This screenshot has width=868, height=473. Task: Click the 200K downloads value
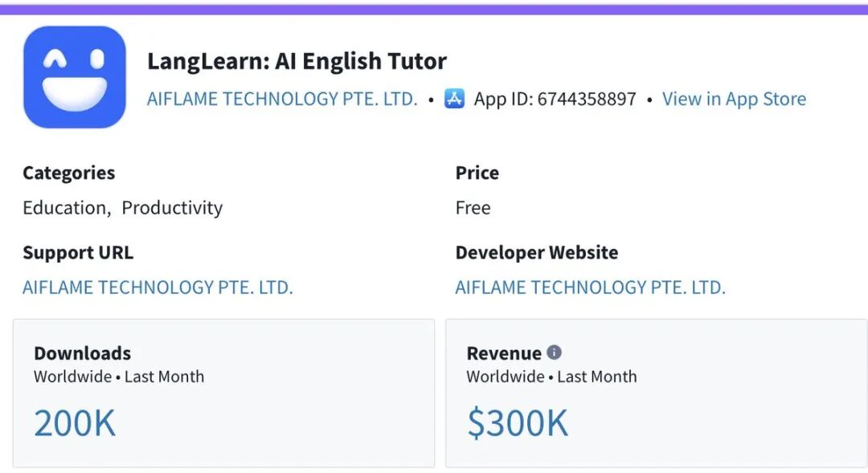pos(74,422)
